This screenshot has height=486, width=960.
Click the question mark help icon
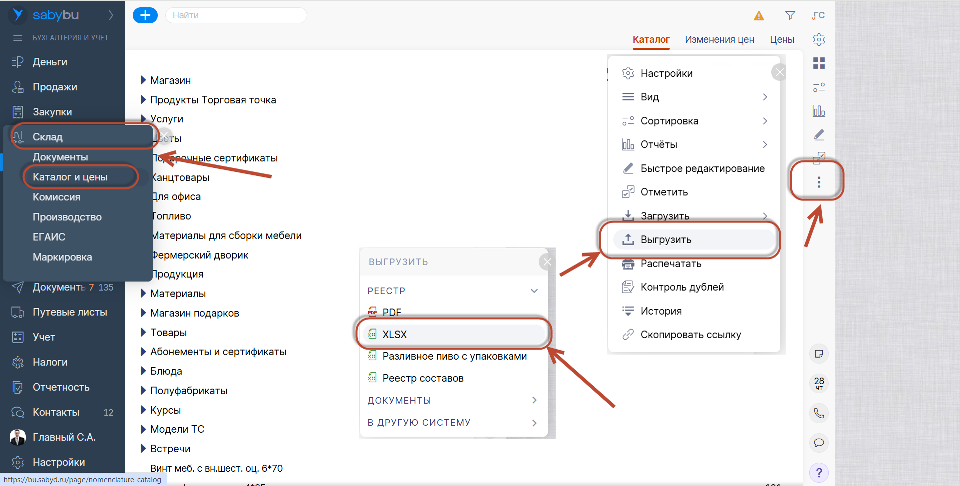(x=819, y=473)
